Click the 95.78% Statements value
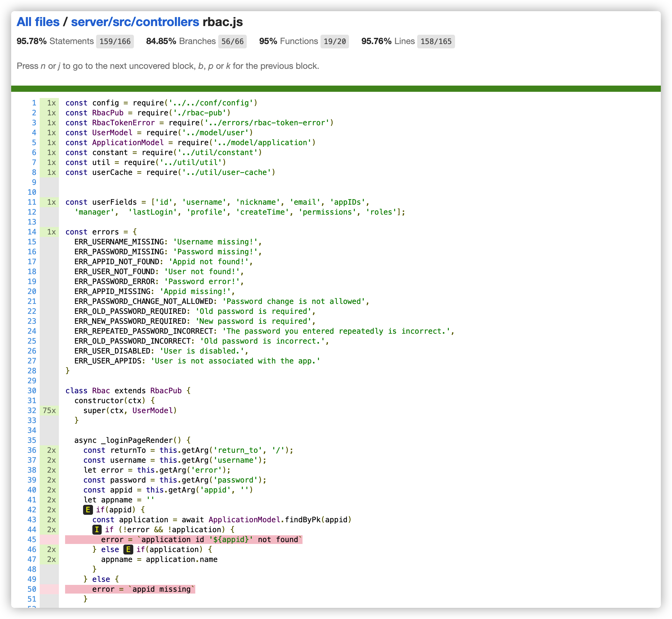Screen dimensions: 672x619 click(32, 41)
